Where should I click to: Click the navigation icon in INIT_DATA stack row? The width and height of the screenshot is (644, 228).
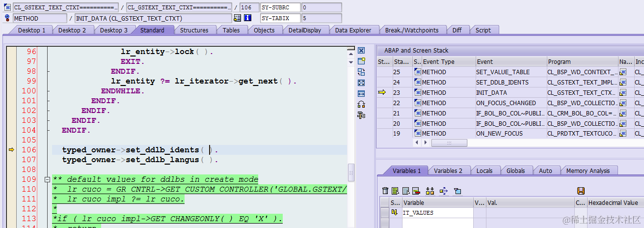[x=623, y=92]
